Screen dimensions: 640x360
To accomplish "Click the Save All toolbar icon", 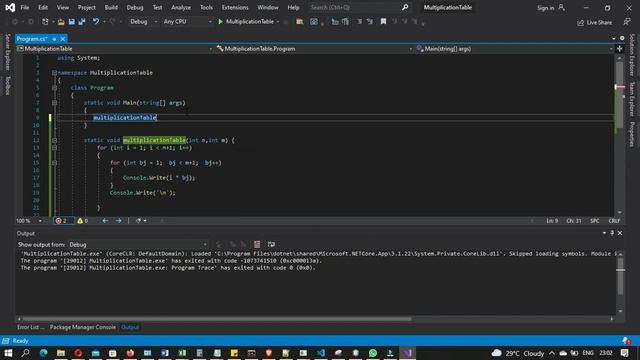I will (82, 22).
